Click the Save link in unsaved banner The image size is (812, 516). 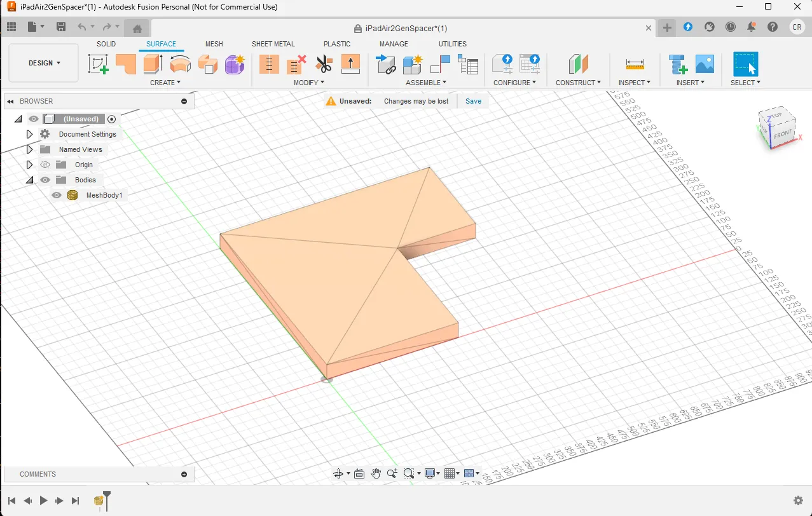[x=473, y=101]
